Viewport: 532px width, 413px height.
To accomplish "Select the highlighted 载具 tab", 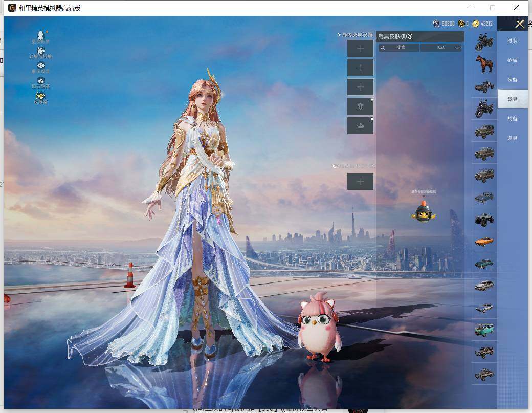I will 513,99.
